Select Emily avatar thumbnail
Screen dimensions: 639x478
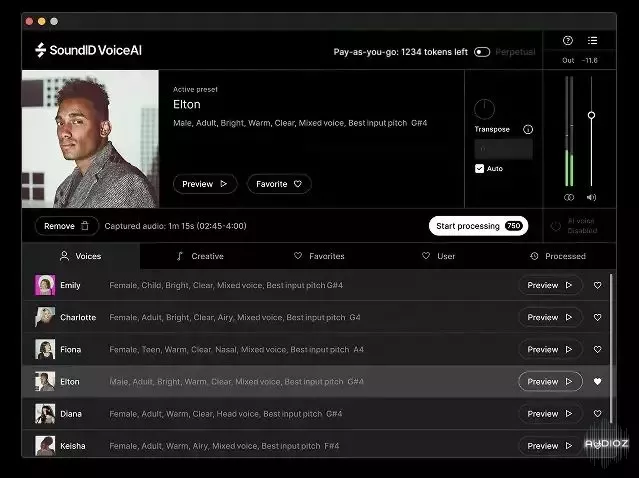pyautogui.click(x=45, y=285)
